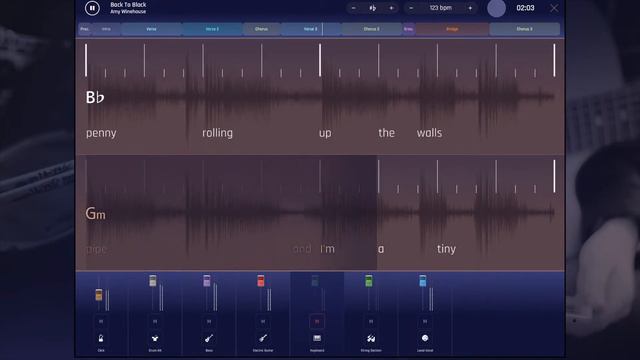Click the Bb chord symbol
The width and height of the screenshot is (640, 360).
pos(95,98)
